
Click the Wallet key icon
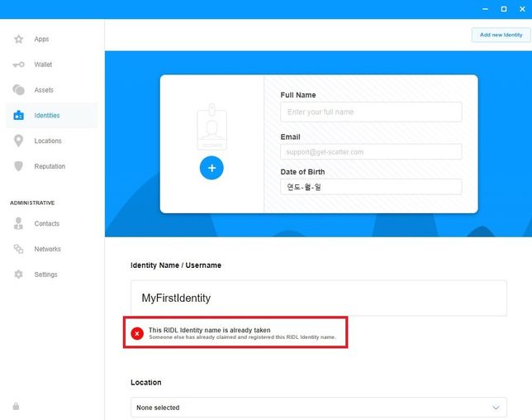tap(19, 64)
